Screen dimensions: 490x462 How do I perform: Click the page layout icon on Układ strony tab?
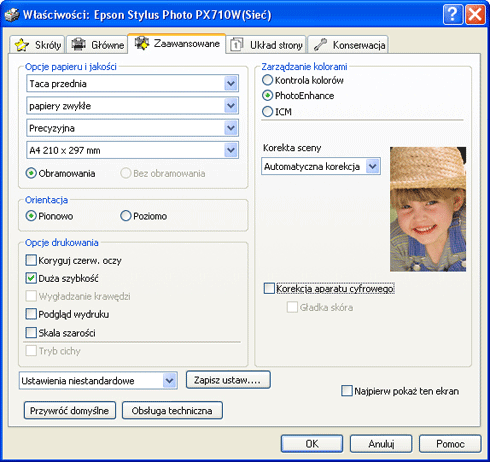(x=236, y=44)
